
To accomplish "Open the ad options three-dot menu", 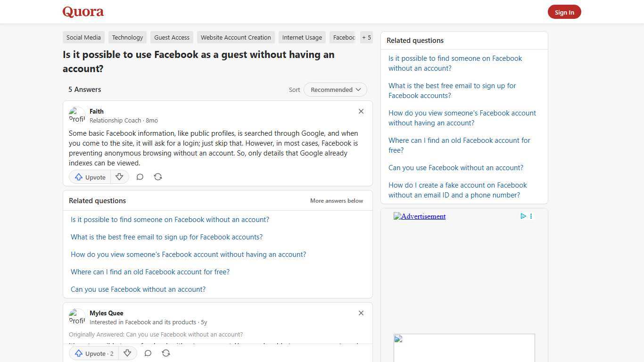I will point(531,216).
